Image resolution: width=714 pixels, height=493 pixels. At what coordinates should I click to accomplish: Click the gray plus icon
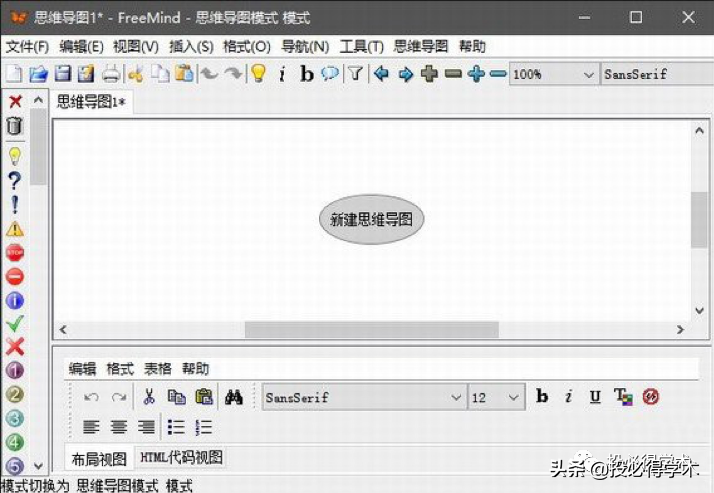429,73
